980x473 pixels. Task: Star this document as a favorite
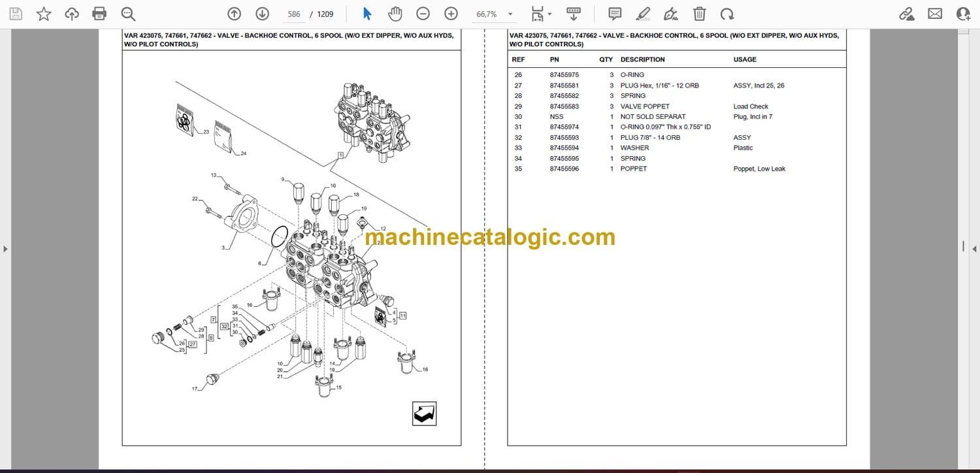pyautogui.click(x=44, y=14)
